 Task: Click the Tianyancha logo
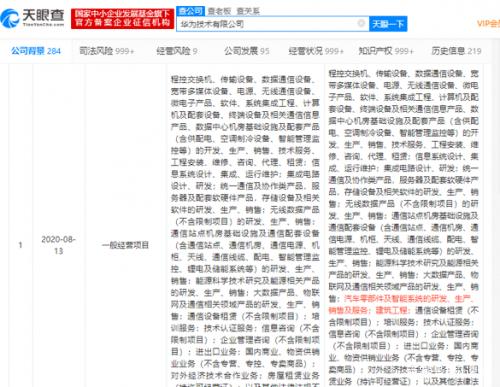(x=33, y=18)
